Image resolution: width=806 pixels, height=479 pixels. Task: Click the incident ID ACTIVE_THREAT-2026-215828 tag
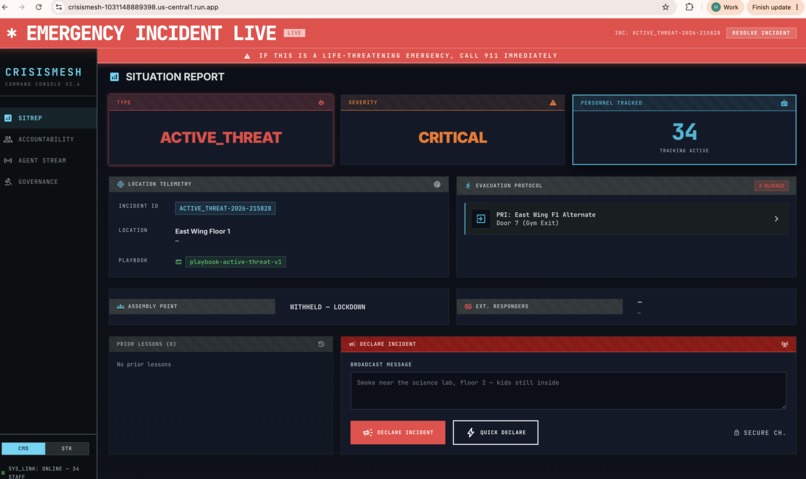pyautogui.click(x=225, y=208)
